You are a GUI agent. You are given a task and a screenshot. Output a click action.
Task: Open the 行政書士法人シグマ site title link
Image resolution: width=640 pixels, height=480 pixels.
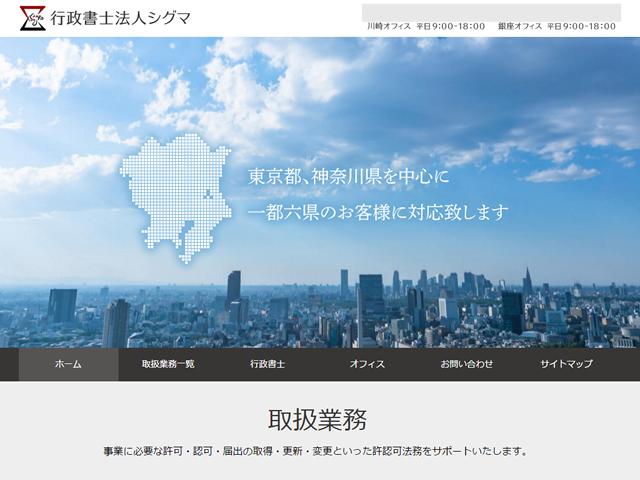[120, 18]
